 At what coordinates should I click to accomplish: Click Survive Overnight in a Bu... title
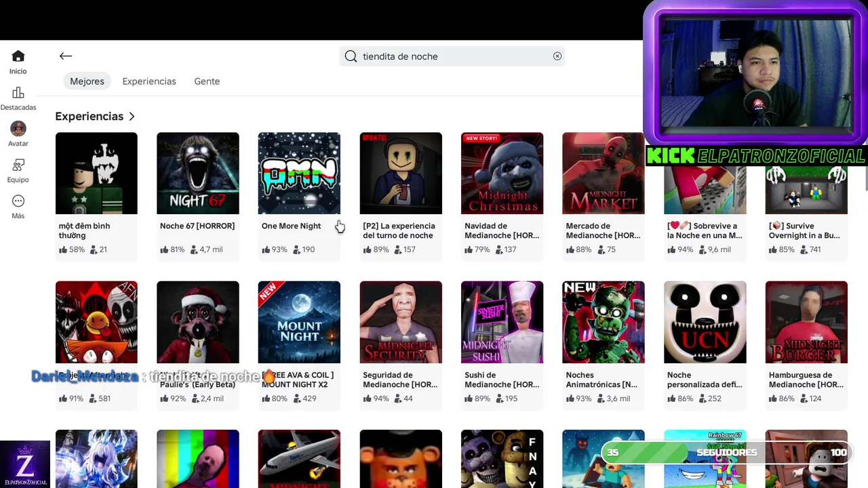(804, 230)
